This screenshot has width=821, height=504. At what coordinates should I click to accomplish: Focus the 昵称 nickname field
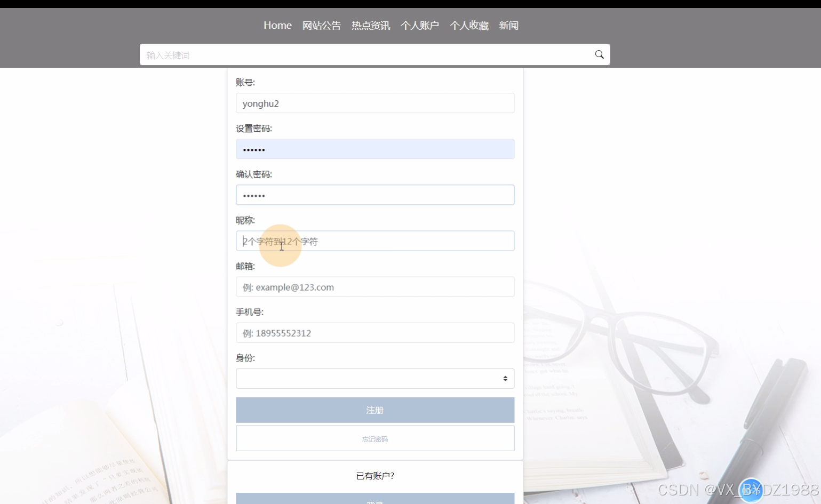pos(375,241)
